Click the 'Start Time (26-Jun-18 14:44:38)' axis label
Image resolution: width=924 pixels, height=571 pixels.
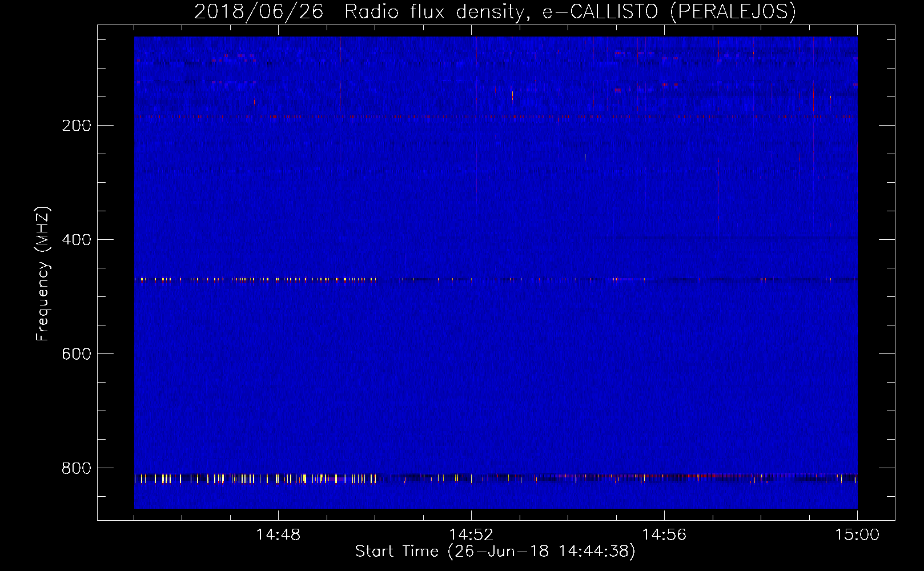495,552
